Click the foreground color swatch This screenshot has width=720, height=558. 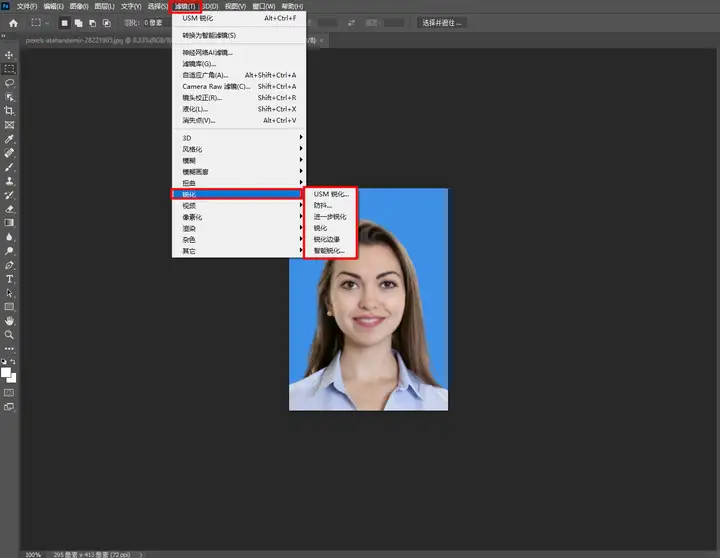click(x=6, y=371)
